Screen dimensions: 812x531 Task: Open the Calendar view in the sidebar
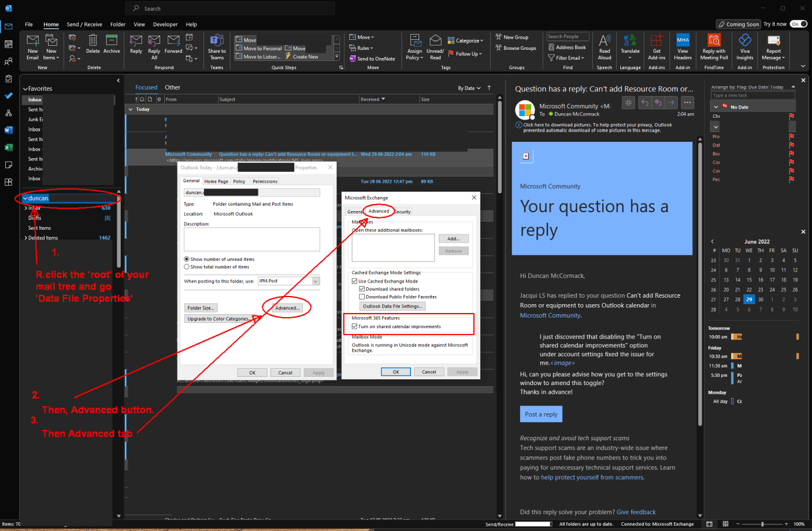[x=8, y=44]
